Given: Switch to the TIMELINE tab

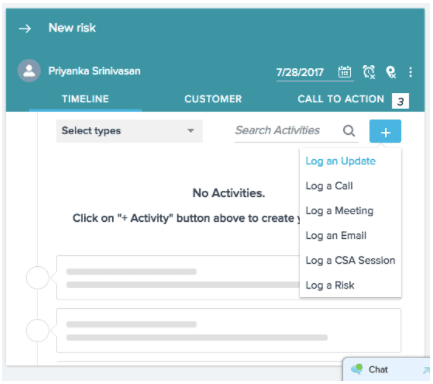Looking at the screenshot, I should click(x=85, y=99).
